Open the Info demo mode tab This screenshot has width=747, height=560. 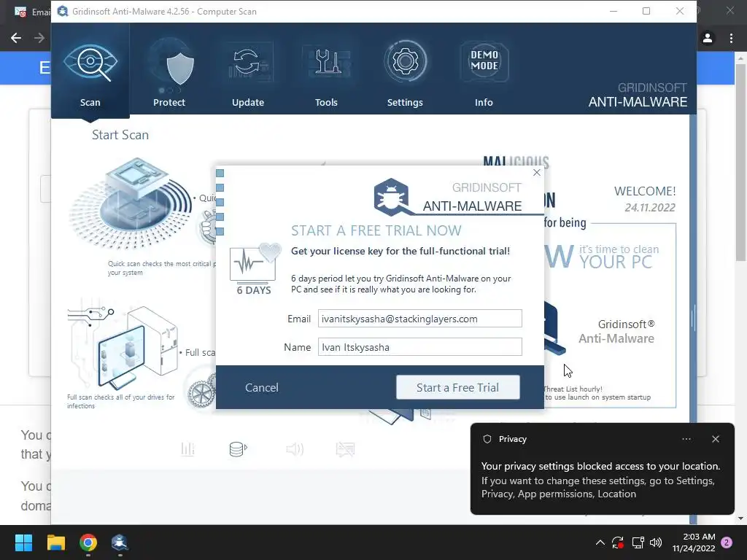click(x=484, y=71)
